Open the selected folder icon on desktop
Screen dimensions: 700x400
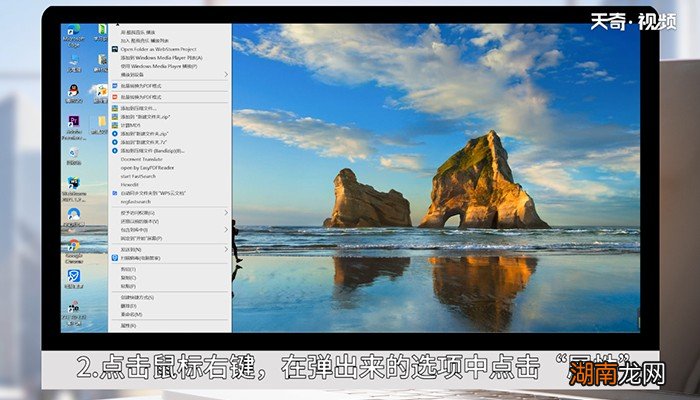point(99,122)
